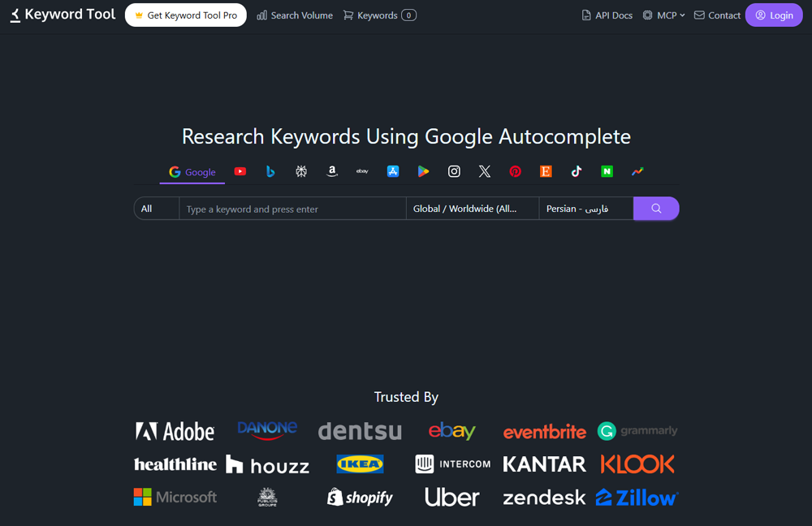This screenshot has height=526, width=812.
Task: Click the purple search magnifier button
Action: pyautogui.click(x=656, y=209)
